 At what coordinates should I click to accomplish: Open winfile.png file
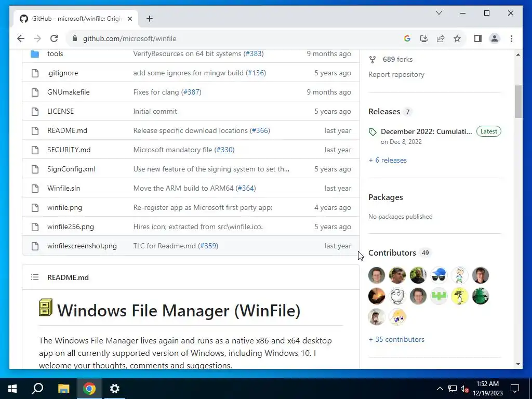pos(64,207)
